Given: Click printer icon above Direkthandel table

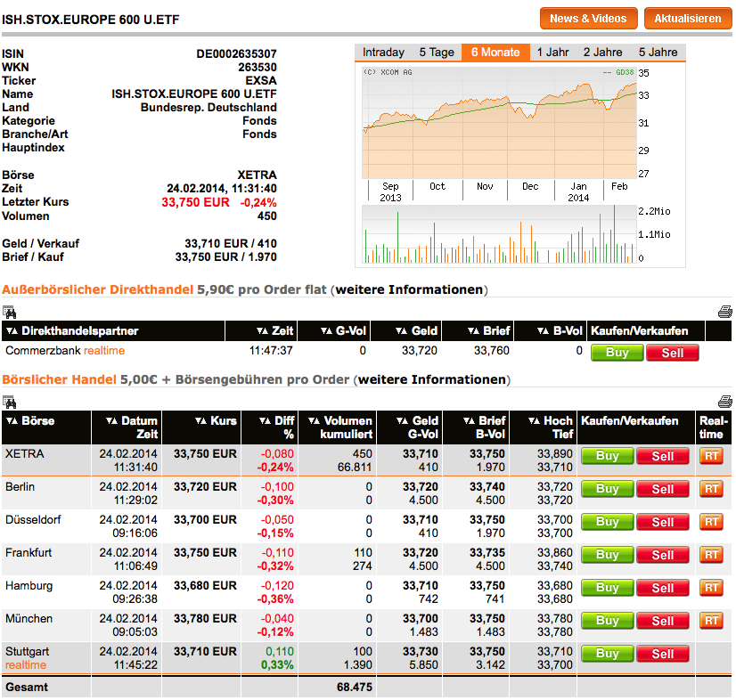Looking at the screenshot, I should [x=725, y=312].
